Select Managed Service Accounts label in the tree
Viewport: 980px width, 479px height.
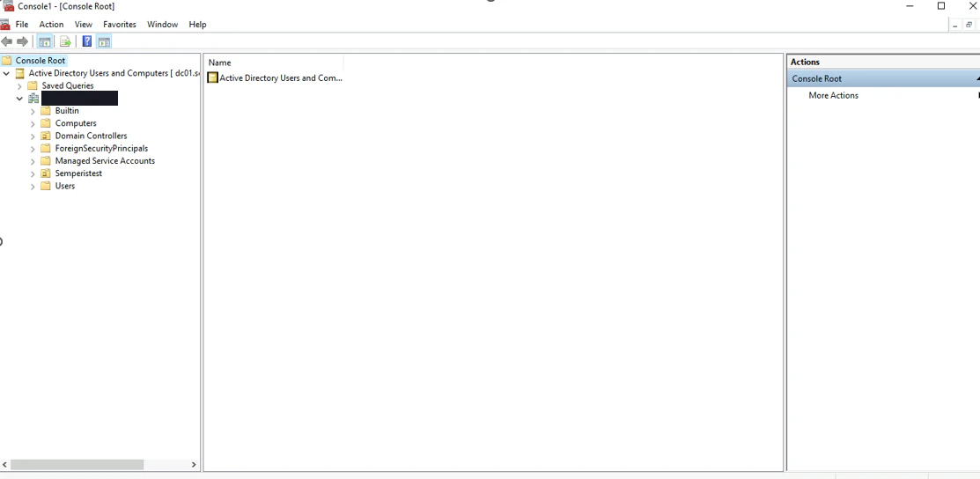point(105,161)
